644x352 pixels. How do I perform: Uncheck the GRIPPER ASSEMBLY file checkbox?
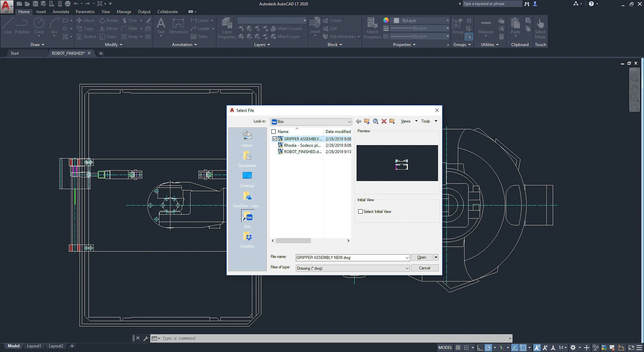point(275,138)
